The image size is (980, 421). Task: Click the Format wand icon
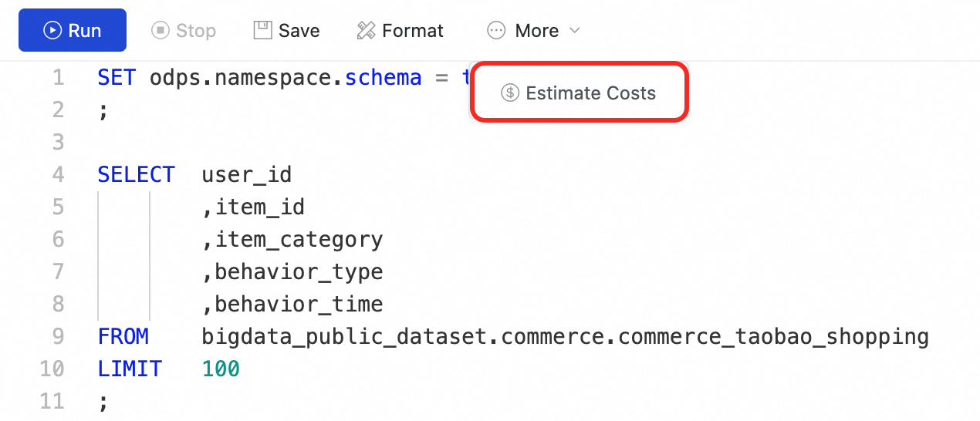366,31
